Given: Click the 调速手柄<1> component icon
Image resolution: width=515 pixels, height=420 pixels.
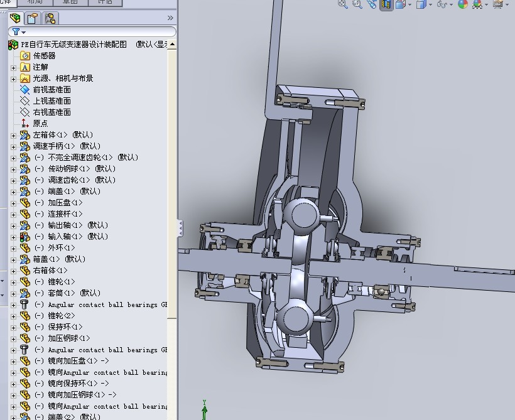Looking at the screenshot, I should pos(25,146).
